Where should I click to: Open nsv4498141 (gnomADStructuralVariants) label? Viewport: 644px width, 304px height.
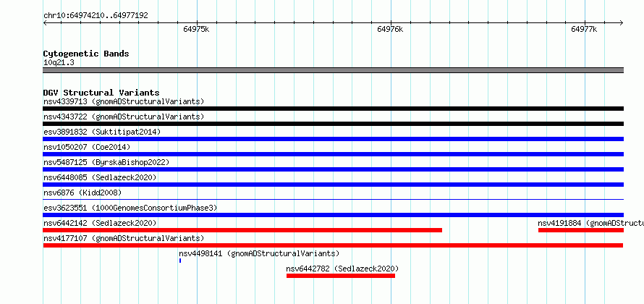point(259,253)
